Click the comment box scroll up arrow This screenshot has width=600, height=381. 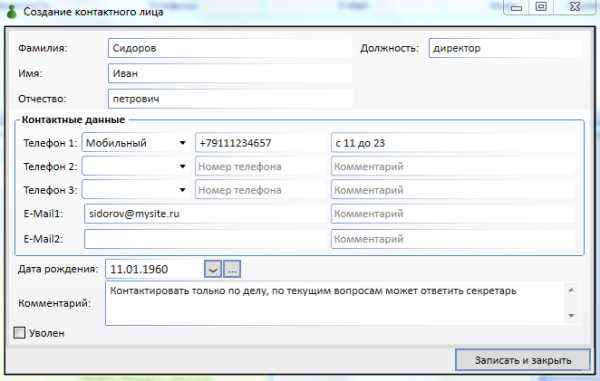pyautogui.click(x=571, y=290)
